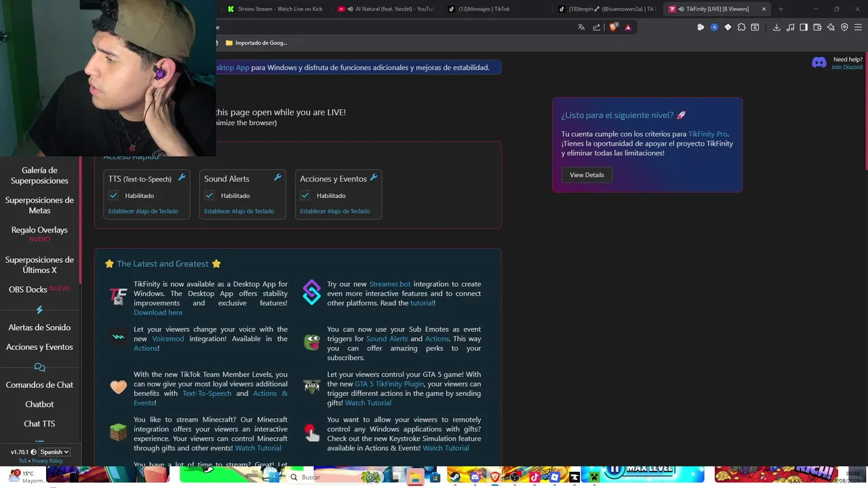Viewport: 868px width, 488px height.
Task: Open Brave Wallet icon
Action: click(x=817, y=27)
